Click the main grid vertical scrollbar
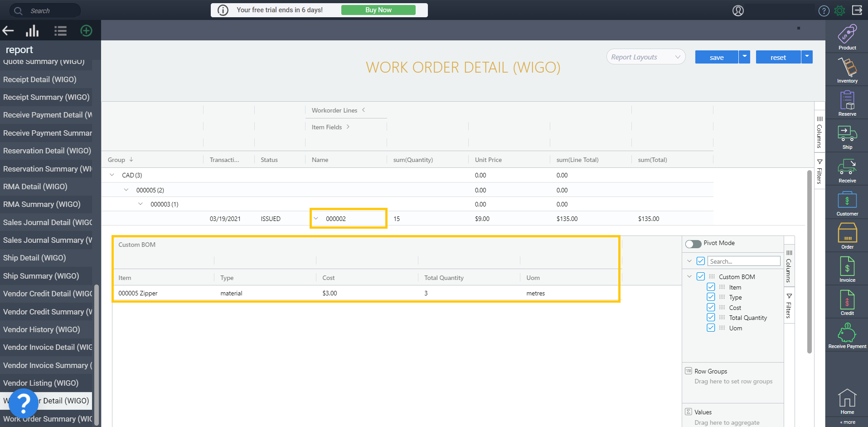Screen dimensions: 868x427 pyautogui.click(x=810, y=261)
